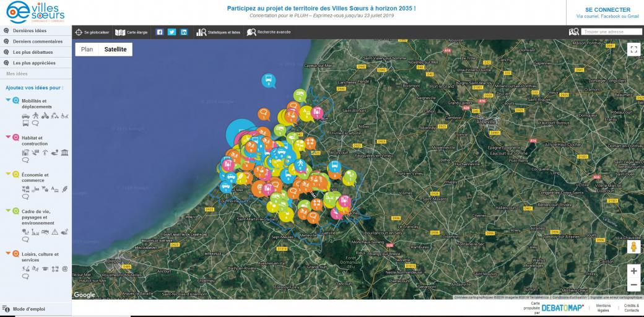
Task: Click the speech bubble icon under Mobilités et déplacements
Action: 35,123
